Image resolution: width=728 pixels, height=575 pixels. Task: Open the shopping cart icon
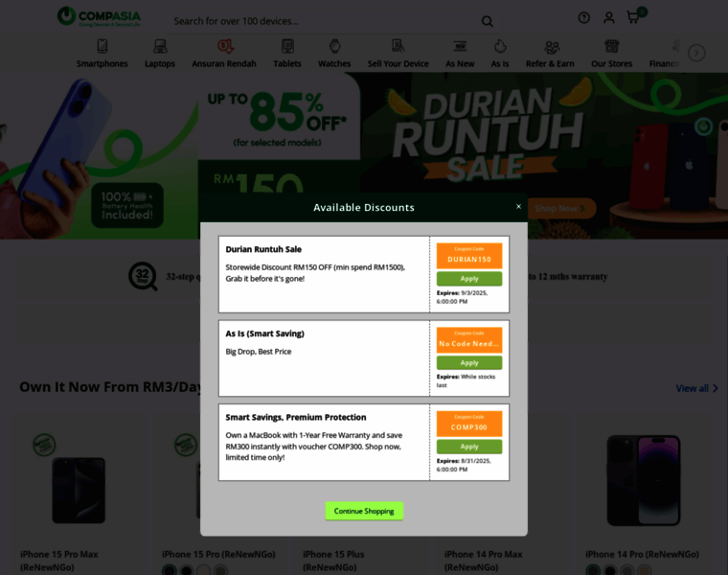tap(633, 17)
